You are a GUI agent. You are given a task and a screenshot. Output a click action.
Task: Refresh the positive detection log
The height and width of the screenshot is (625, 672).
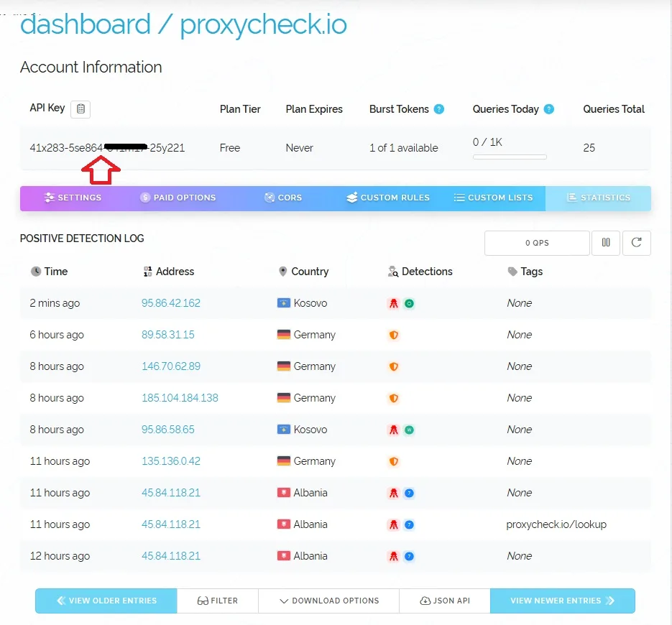(x=637, y=243)
